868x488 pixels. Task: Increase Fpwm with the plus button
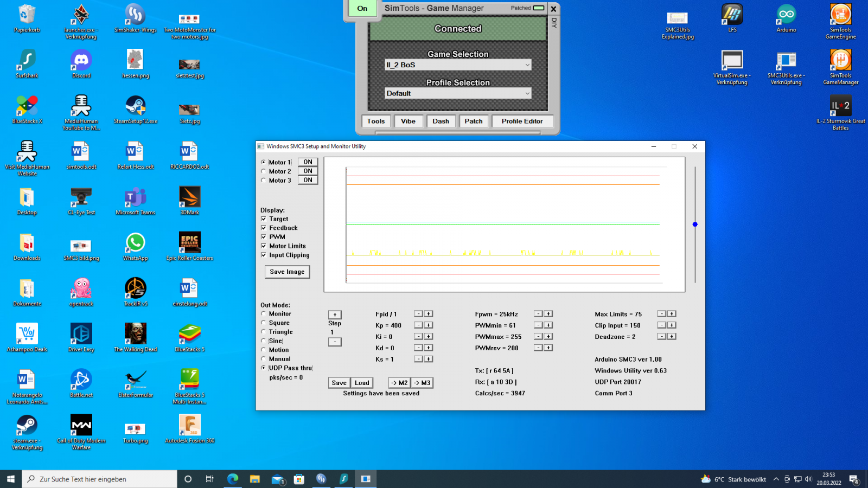click(548, 314)
